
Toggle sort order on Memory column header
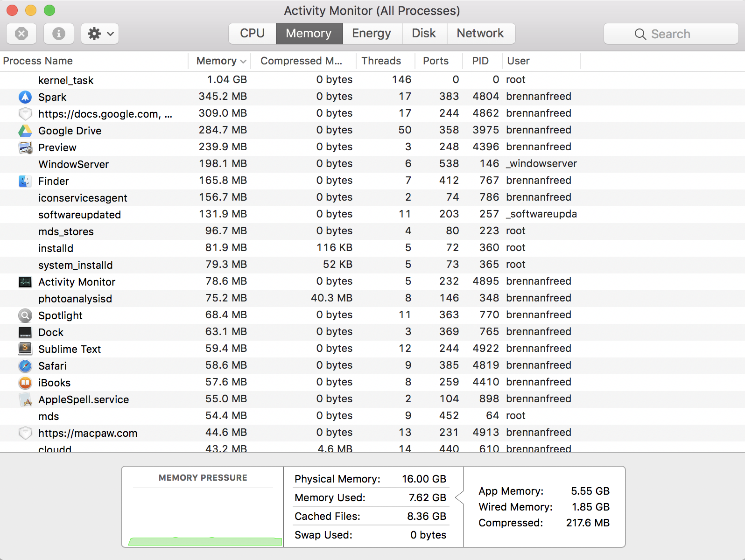[219, 61]
